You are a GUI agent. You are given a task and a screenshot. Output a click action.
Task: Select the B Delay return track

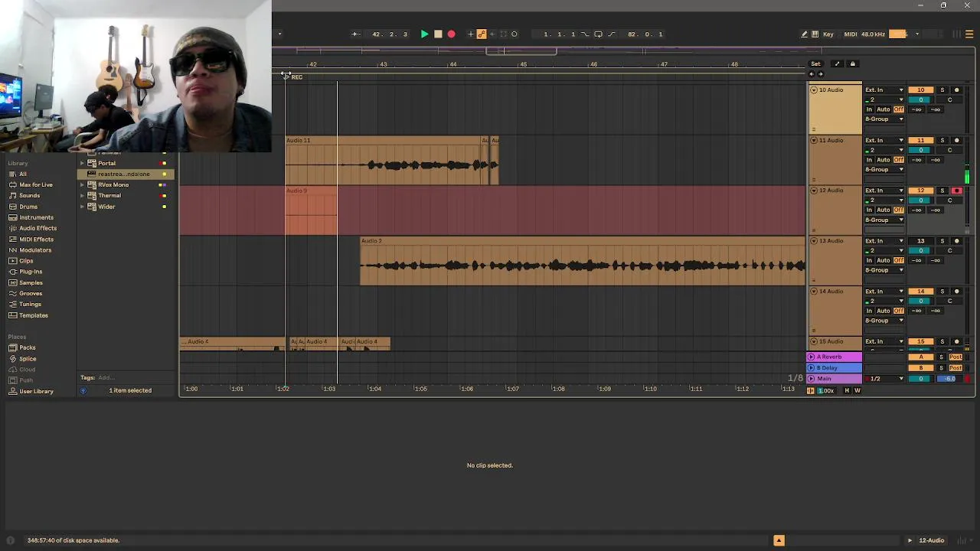click(835, 368)
